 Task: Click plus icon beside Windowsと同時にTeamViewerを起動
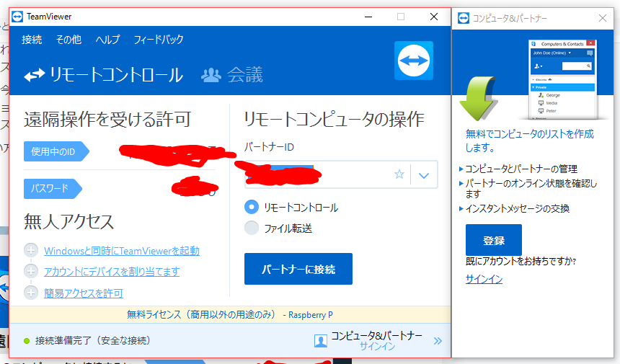[31, 250]
